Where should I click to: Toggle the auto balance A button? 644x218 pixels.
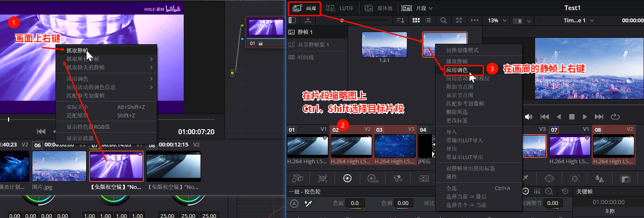coord(294,204)
